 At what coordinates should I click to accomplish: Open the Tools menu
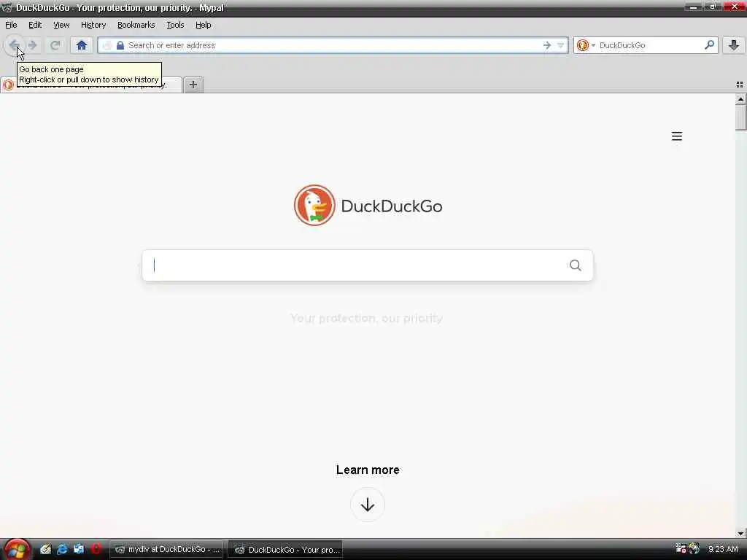[175, 25]
